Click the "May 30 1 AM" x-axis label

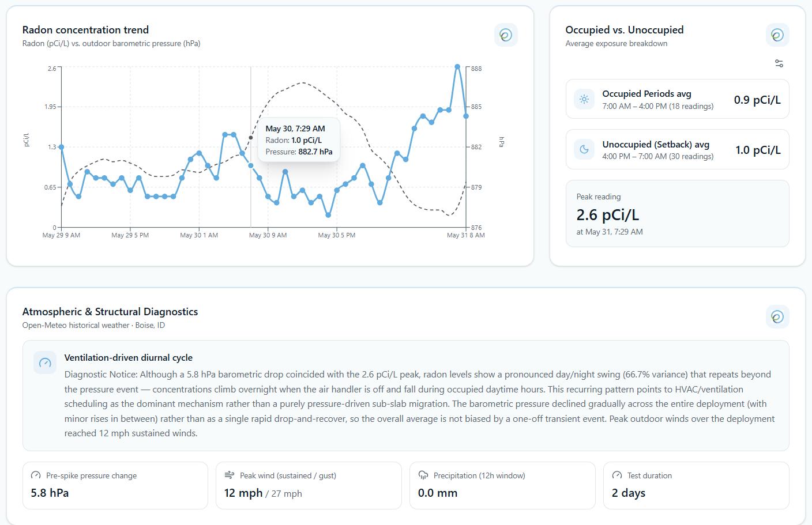pos(199,235)
